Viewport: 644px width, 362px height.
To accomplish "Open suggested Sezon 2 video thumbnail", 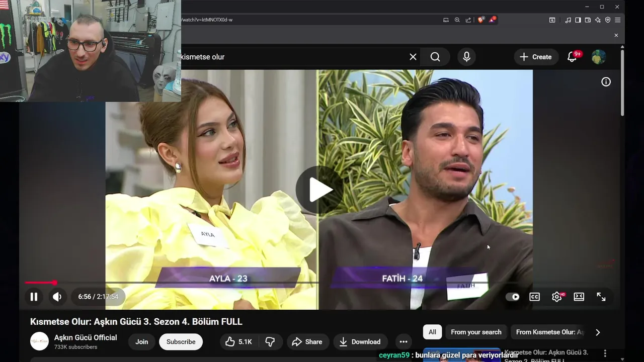I will (x=462, y=355).
